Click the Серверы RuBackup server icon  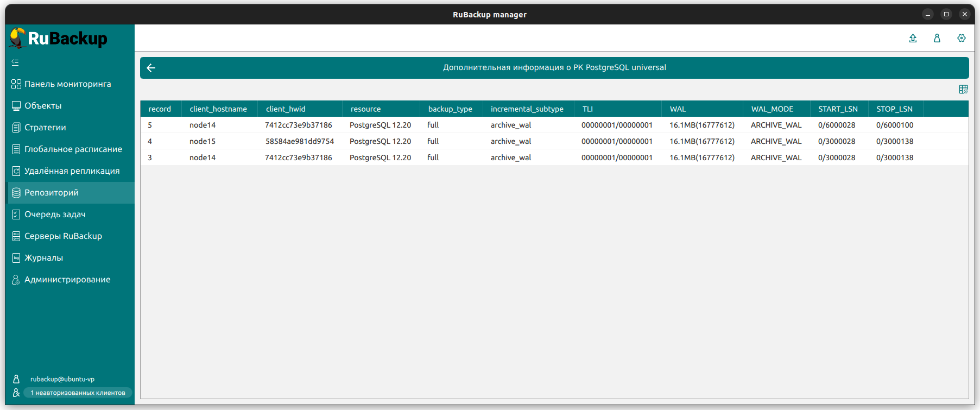[x=16, y=236]
